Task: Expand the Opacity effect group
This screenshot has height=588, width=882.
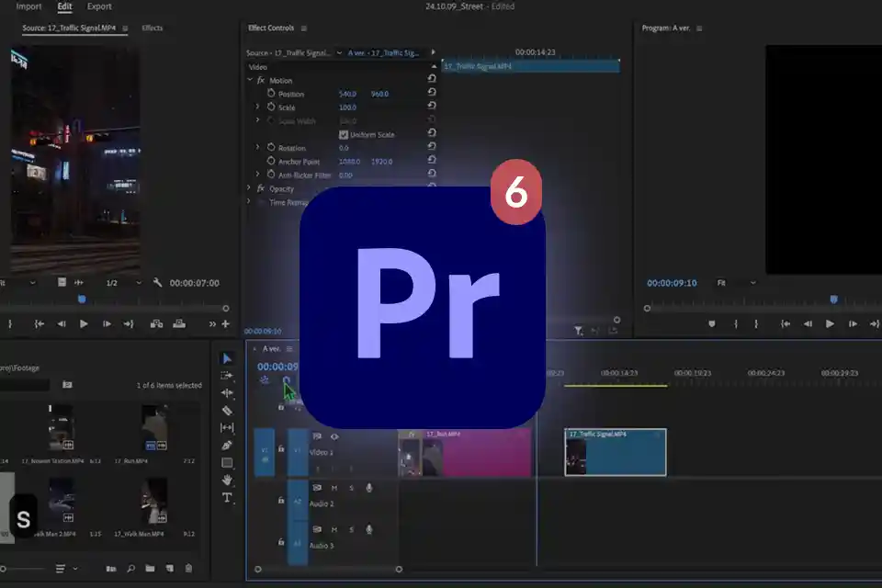Action: [x=249, y=187]
